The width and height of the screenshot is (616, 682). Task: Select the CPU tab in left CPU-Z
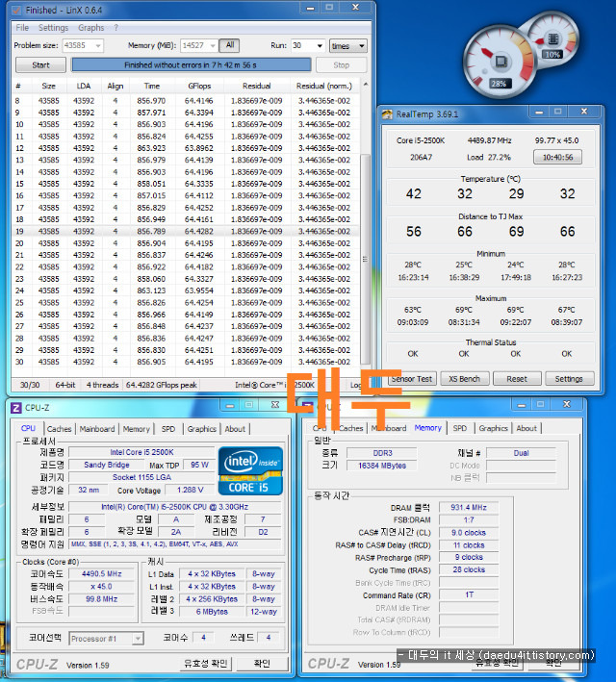28,428
